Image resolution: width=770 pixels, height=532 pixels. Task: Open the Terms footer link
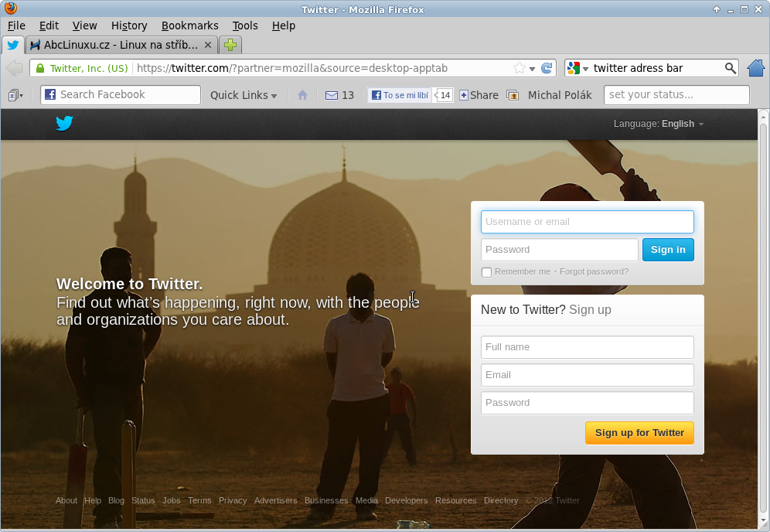[x=199, y=500]
